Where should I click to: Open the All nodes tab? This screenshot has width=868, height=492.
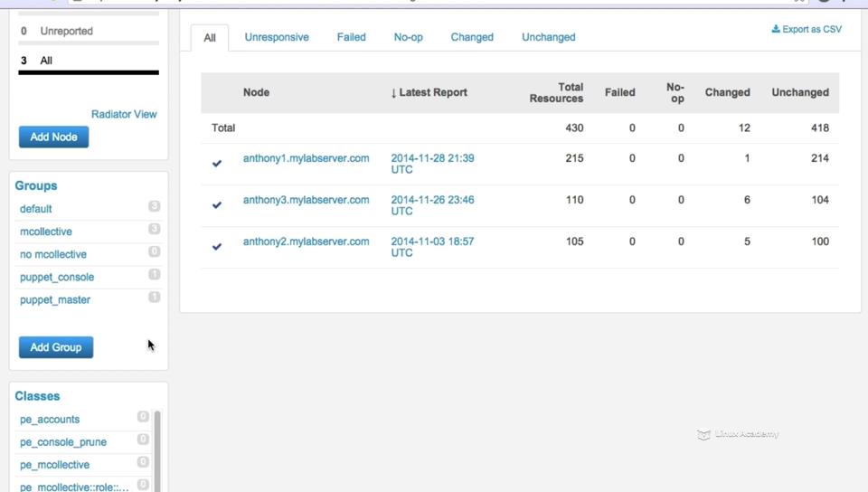click(x=209, y=38)
